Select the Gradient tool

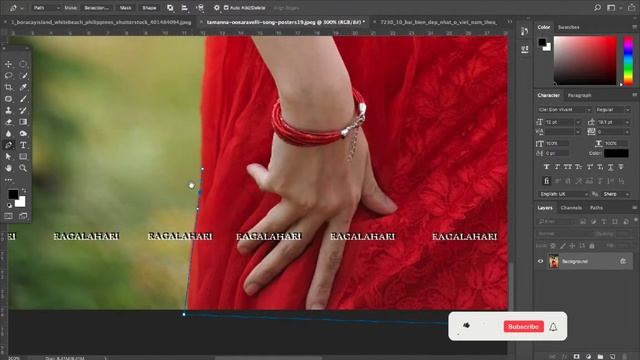23,122
